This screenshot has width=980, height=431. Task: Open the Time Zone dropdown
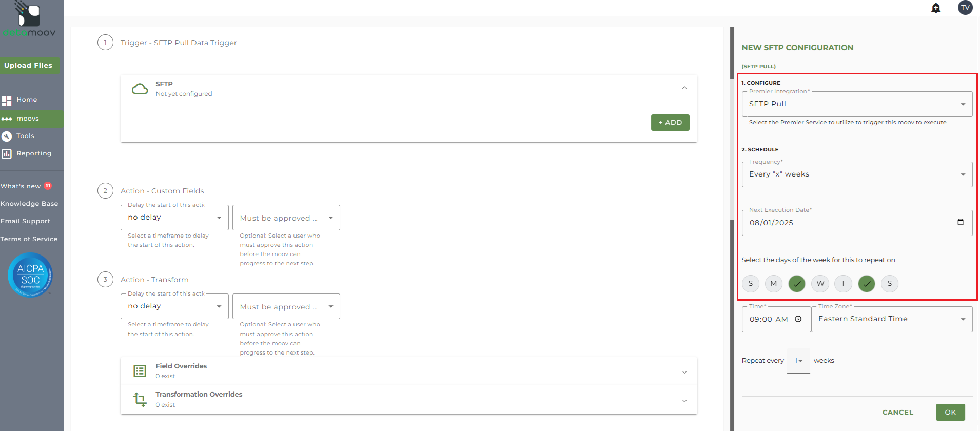892,319
